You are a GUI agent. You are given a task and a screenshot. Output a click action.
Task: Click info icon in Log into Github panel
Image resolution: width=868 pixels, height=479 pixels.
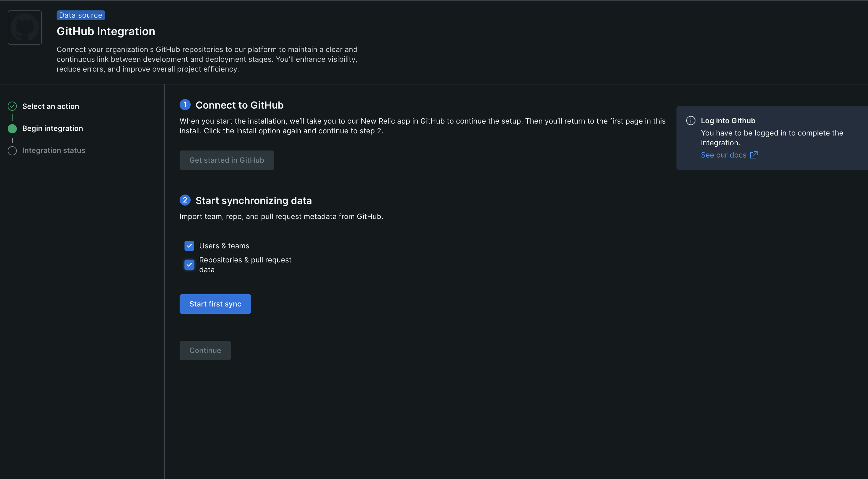[x=691, y=121]
